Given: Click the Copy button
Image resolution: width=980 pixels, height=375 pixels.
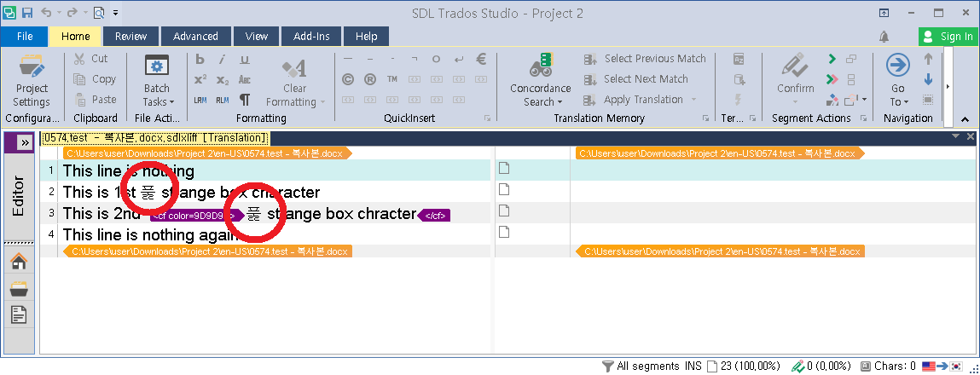Looking at the screenshot, I should [95, 79].
